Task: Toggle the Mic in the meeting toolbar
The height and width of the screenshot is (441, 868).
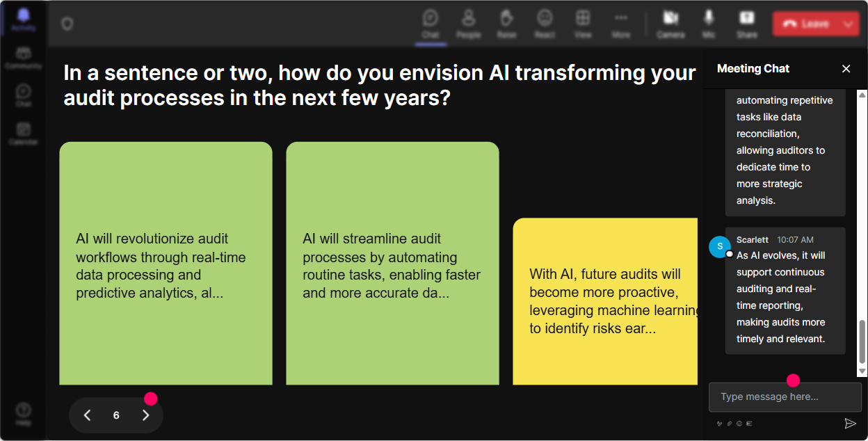Action: coord(709,24)
